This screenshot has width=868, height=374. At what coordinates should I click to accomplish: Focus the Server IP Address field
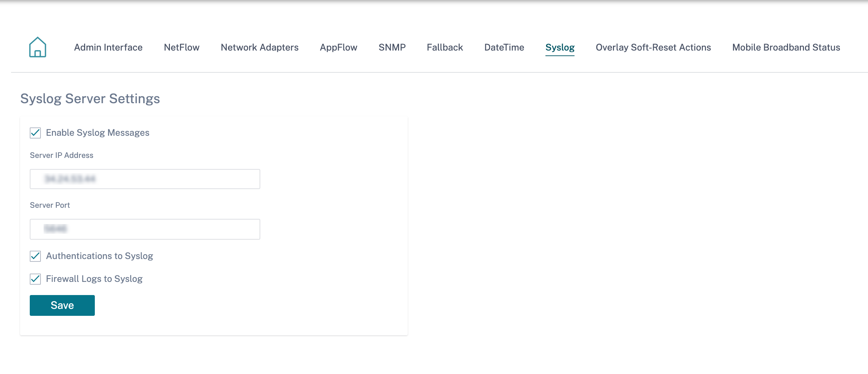point(145,179)
